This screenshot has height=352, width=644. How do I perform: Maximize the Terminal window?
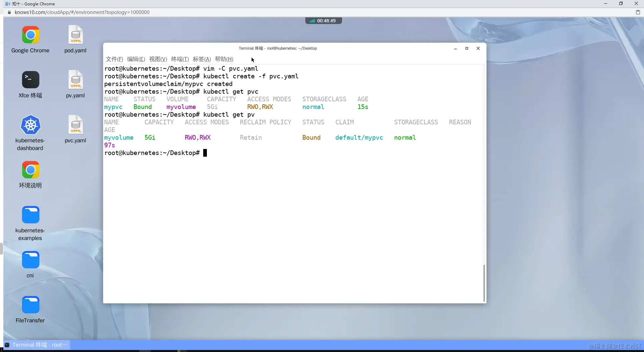(x=467, y=48)
